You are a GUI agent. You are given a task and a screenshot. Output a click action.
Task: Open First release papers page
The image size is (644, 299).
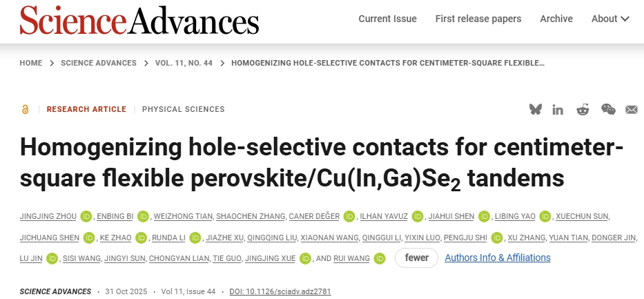point(478,19)
